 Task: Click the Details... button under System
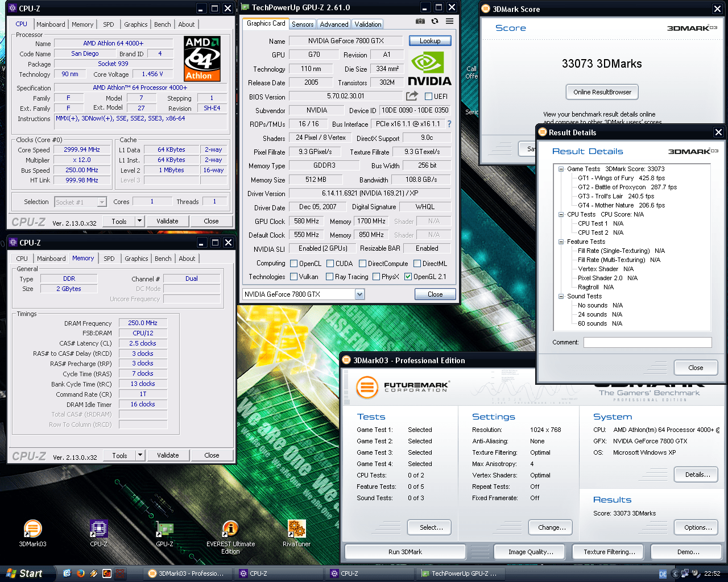(x=697, y=475)
